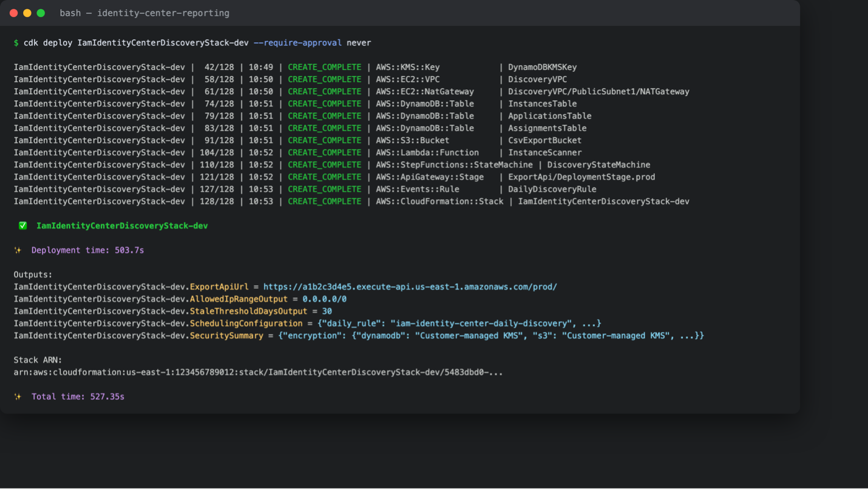Viewport: 868px width, 491px height.
Task: Select 'ExportApi/DeploymentStage.prod' text
Action: (x=581, y=177)
